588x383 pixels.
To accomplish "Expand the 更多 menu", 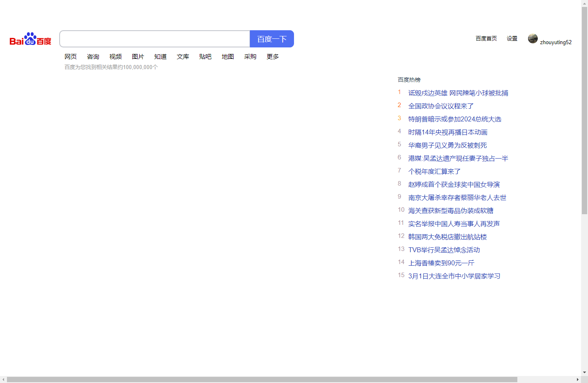I will pos(273,56).
